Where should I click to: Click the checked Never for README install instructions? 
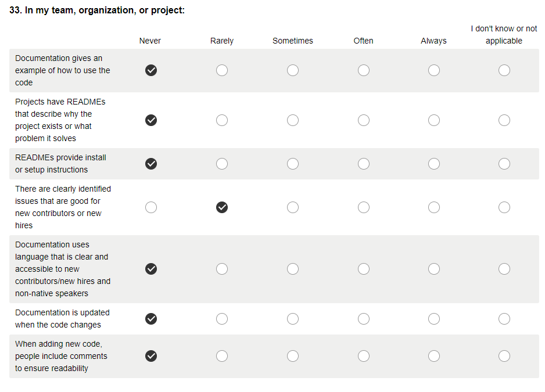(x=151, y=164)
